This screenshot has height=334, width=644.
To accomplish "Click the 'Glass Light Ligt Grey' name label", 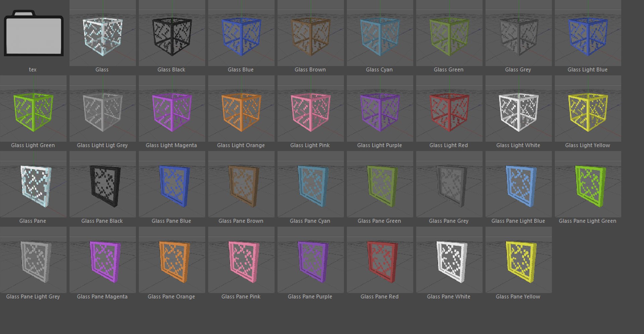I will (x=102, y=145).
